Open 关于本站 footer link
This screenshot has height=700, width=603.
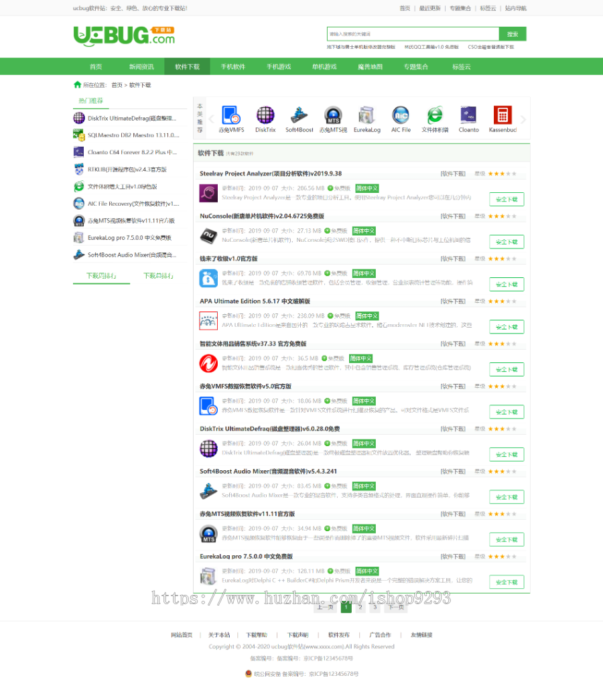click(x=219, y=635)
